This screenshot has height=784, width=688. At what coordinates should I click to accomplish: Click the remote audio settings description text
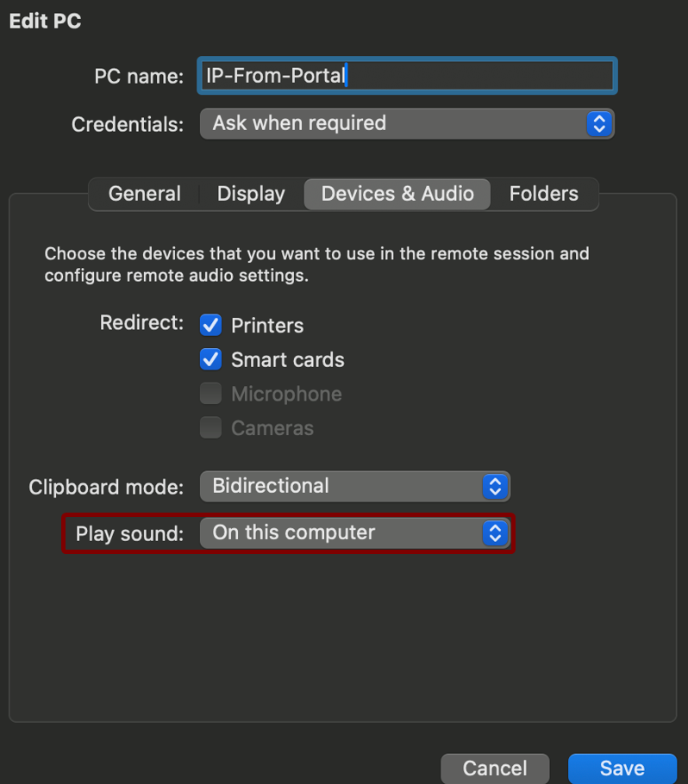point(316,265)
